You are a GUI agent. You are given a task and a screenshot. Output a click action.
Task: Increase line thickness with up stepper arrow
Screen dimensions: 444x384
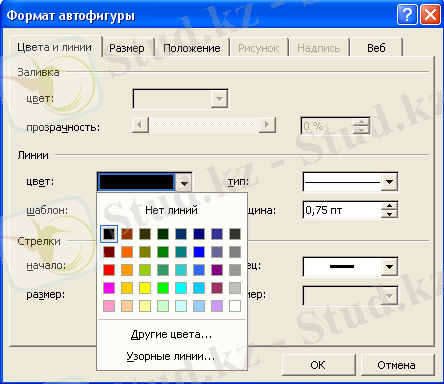pyautogui.click(x=389, y=206)
